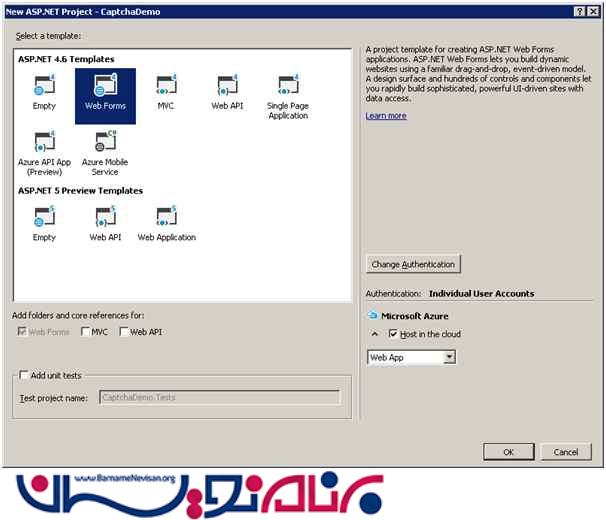The image size is (606, 520).
Task: Select the Azure Mobile Service template
Action: coord(105,153)
